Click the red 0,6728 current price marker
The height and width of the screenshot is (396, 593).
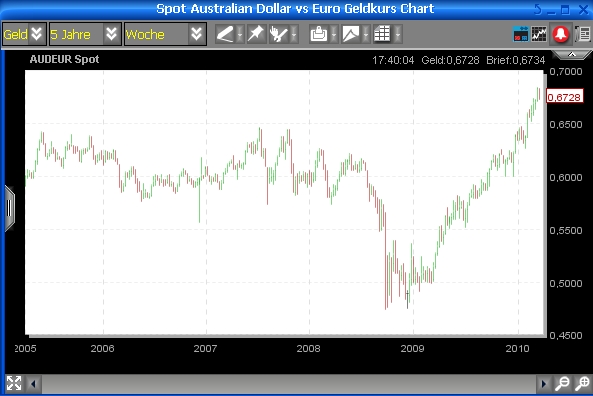(565, 97)
